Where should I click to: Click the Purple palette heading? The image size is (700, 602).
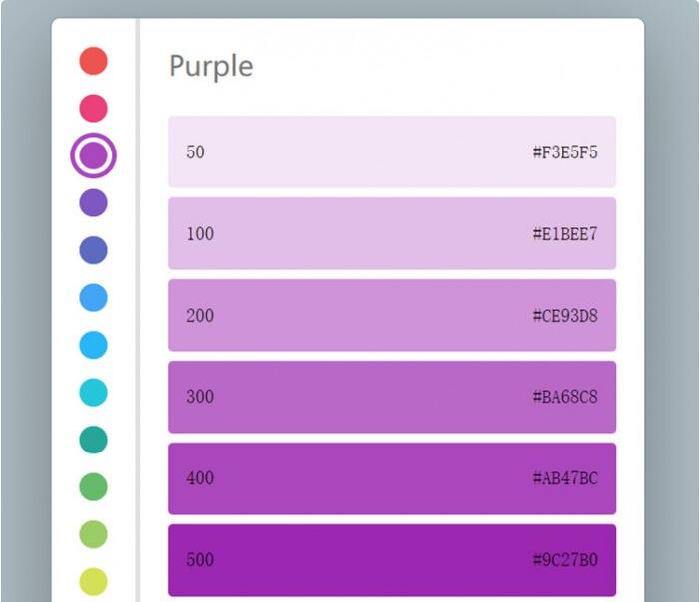210,66
